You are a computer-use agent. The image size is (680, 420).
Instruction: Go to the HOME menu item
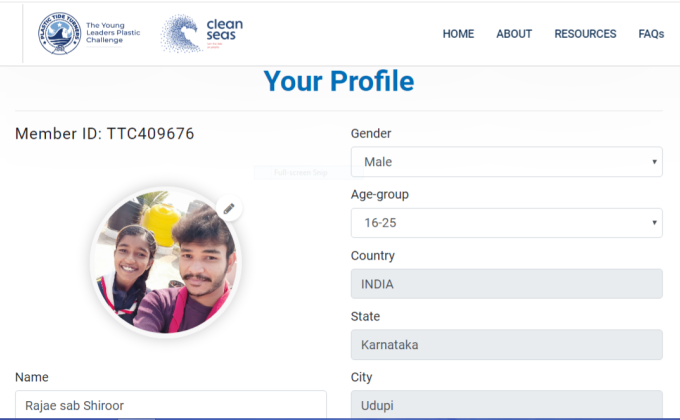[x=458, y=34]
